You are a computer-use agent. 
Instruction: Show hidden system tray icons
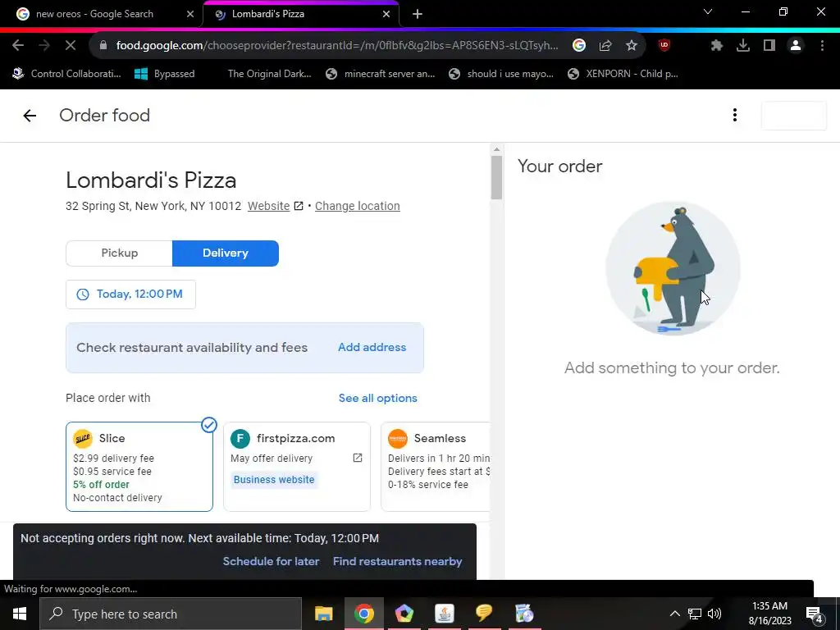click(675, 614)
